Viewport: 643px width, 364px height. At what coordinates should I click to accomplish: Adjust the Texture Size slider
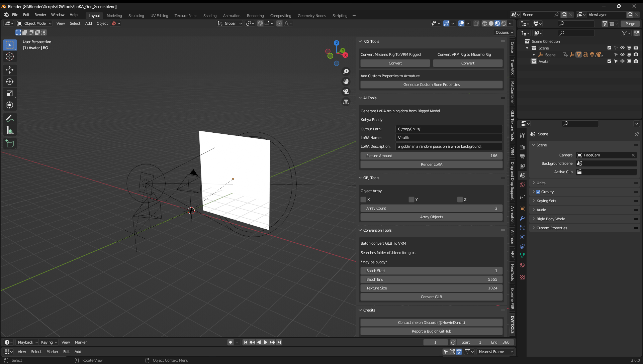pyautogui.click(x=431, y=288)
